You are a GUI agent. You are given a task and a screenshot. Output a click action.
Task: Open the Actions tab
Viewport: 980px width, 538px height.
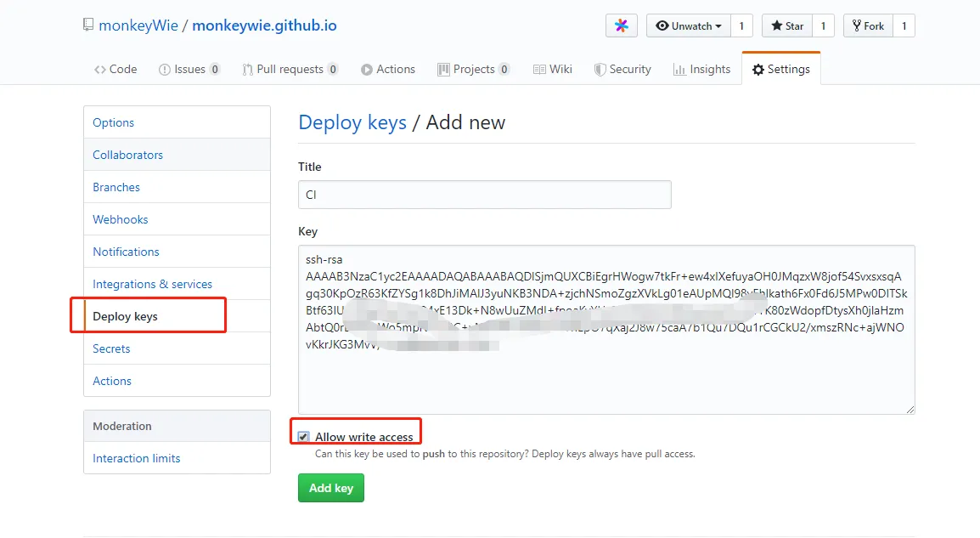388,70
